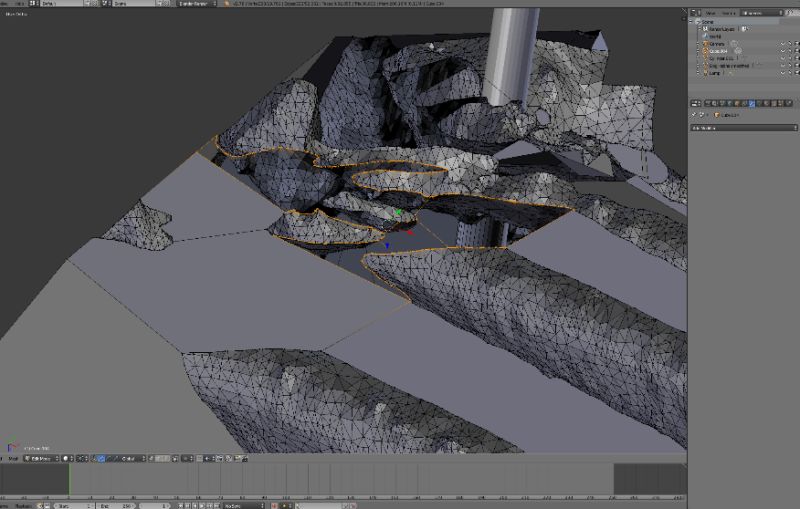Viewport: 800px width, 509px height.
Task: Open the render engine dropdown
Action: click(x=197, y=3)
